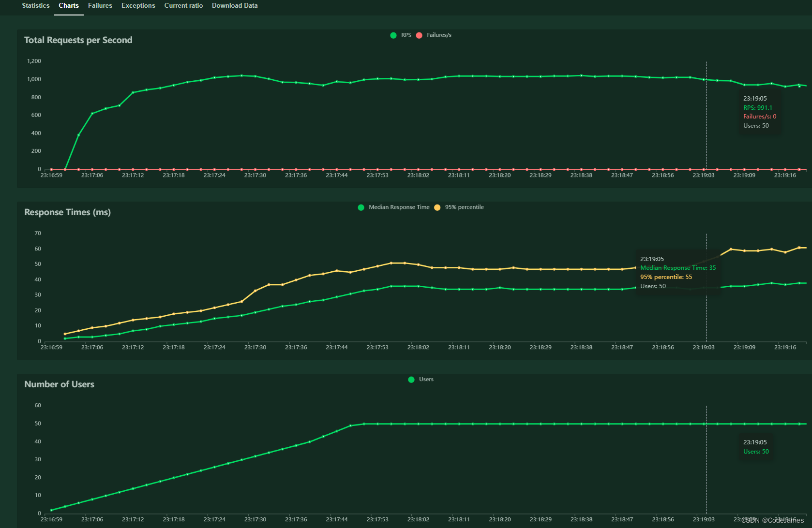Toggle the 95% percentile legend
This screenshot has height=528, width=812.
[459, 207]
